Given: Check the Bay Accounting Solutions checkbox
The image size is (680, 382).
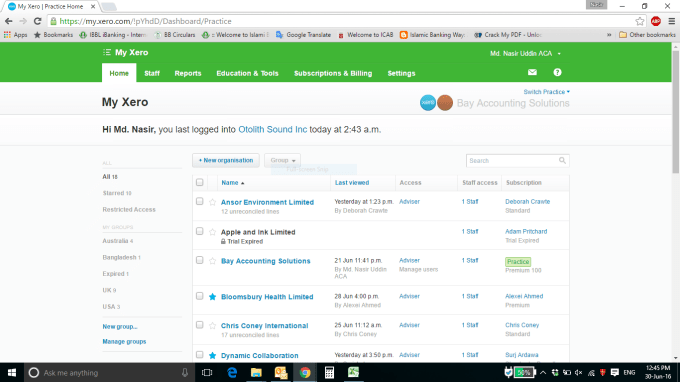Looking at the screenshot, I should pyautogui.click(x=199, y=261).
